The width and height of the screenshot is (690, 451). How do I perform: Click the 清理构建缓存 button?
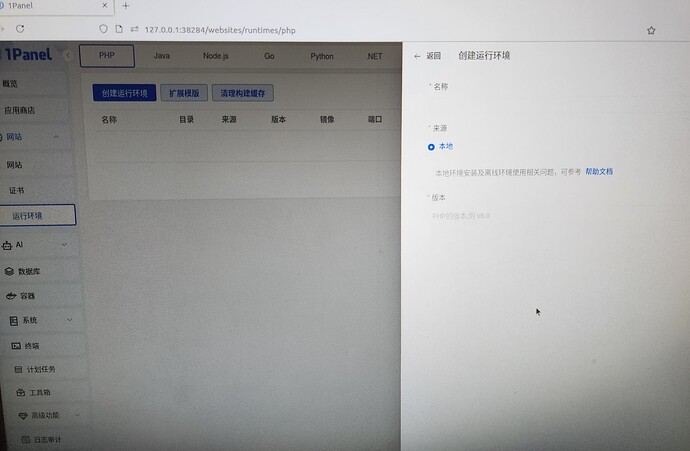click(x=242, y=93)
